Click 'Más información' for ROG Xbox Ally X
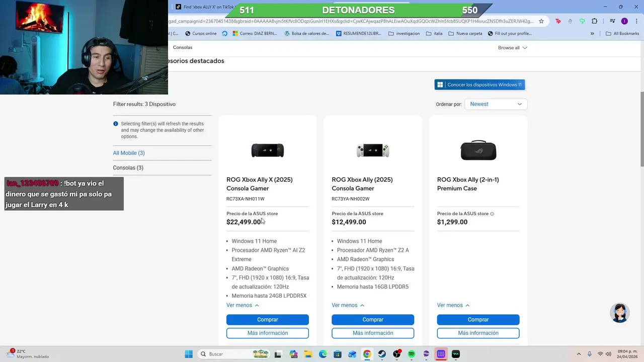This screenshot has width=644, height=362. [268, 333]
